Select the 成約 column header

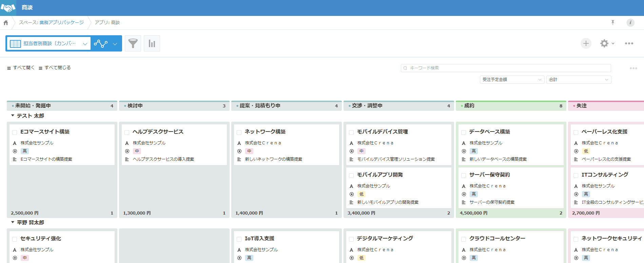click(x=511, y=106)
